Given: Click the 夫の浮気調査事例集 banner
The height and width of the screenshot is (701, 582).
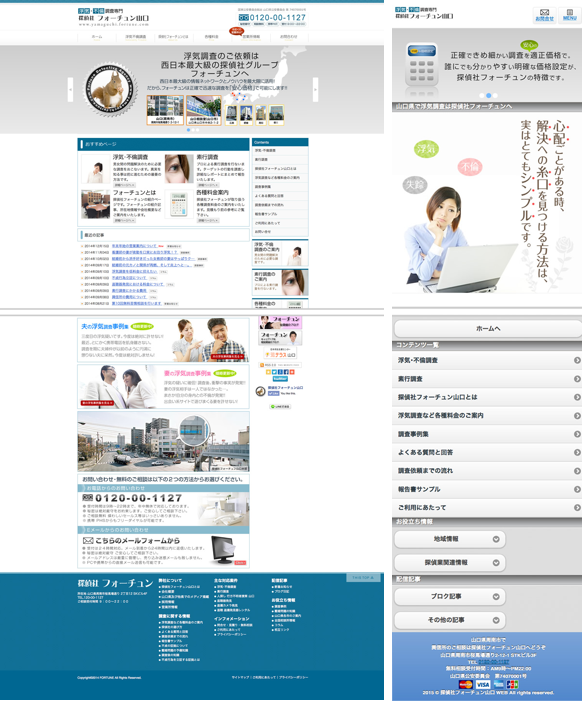Looking at the screenshot, I should [x=163, y=340].
